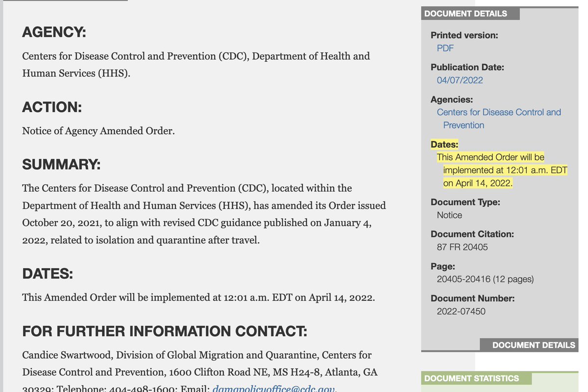This screenshot has height=392, width=588.
Task: Select highlighted 'on April 14, 2022.' sidebar text
Action: tap(478, 183)
